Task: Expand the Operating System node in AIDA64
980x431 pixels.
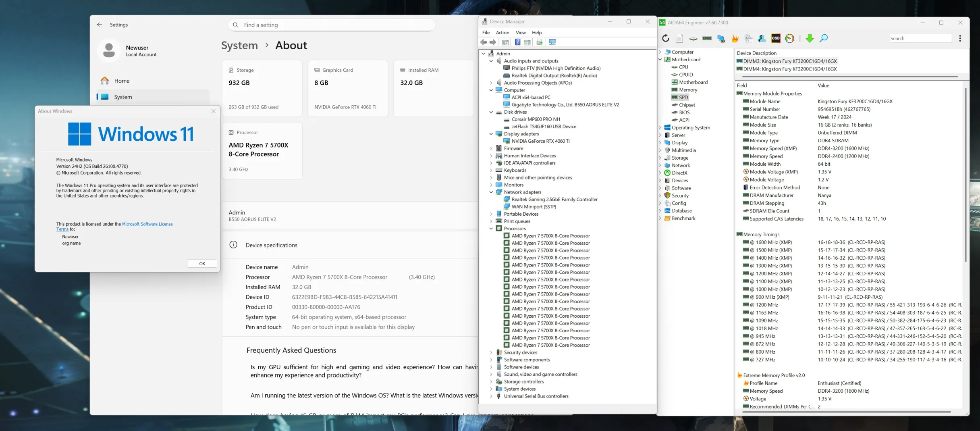Action: pyautogui.click(x=660, y=128)
